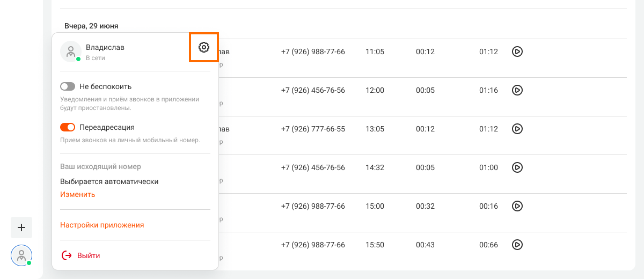644x279 pixels.
Task: Select phone number +7 (926) 777-66-55
Action: [x=313, y=129]
